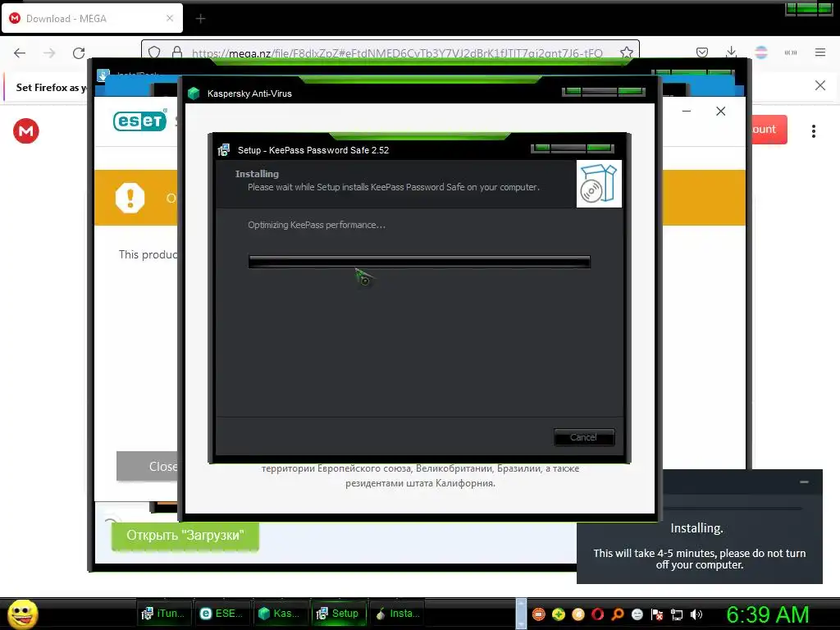Open the volume speaker tray icon
Viewport: 840px width, 630px height.
tap(696, 614)
